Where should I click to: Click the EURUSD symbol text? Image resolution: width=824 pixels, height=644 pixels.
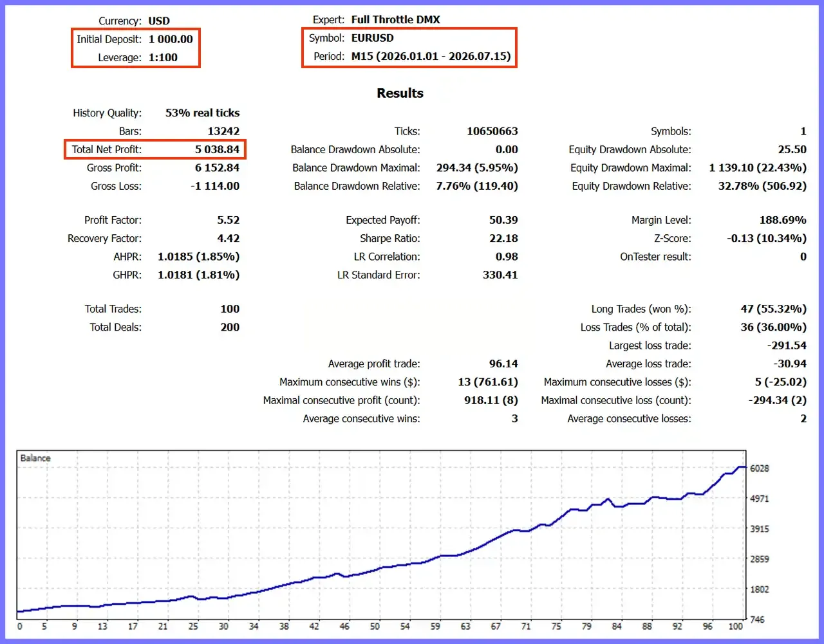pyautogui.click(x=372, y=38)
